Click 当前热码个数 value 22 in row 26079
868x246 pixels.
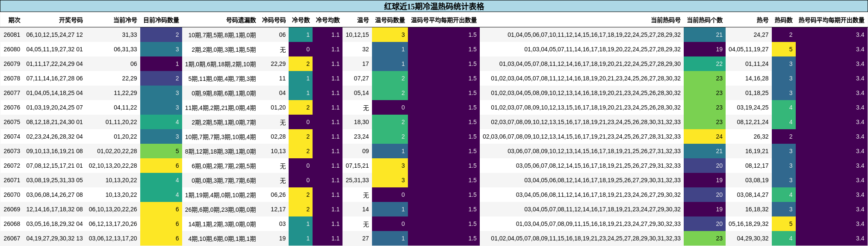(x=705, y=64)
